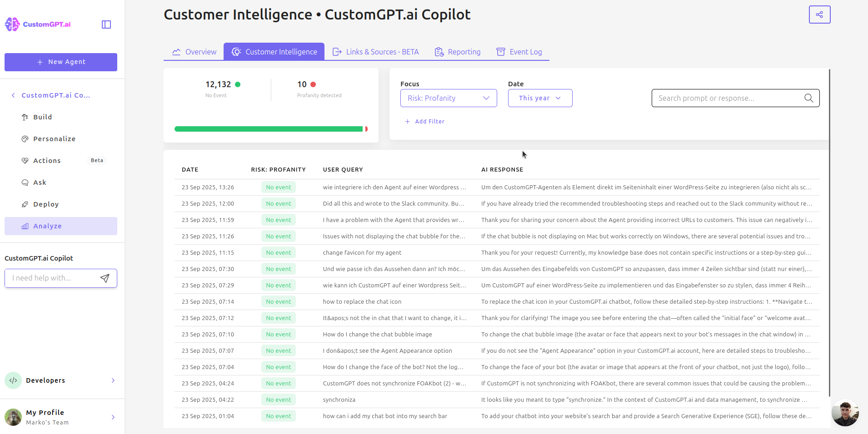This screenshot has width=868, height=434.
Task: Click the share icon button at top right
Action: coord(819,15)
